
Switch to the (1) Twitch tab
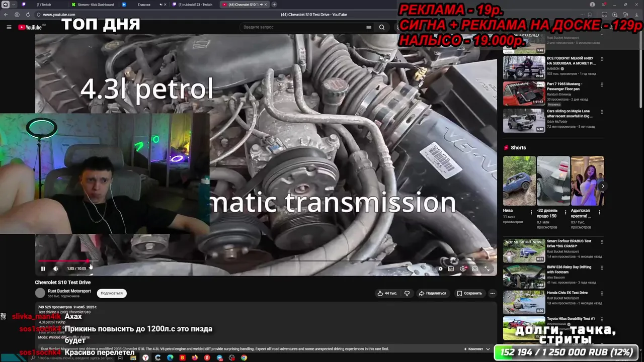pyautogui.click(x=43, y=5)
